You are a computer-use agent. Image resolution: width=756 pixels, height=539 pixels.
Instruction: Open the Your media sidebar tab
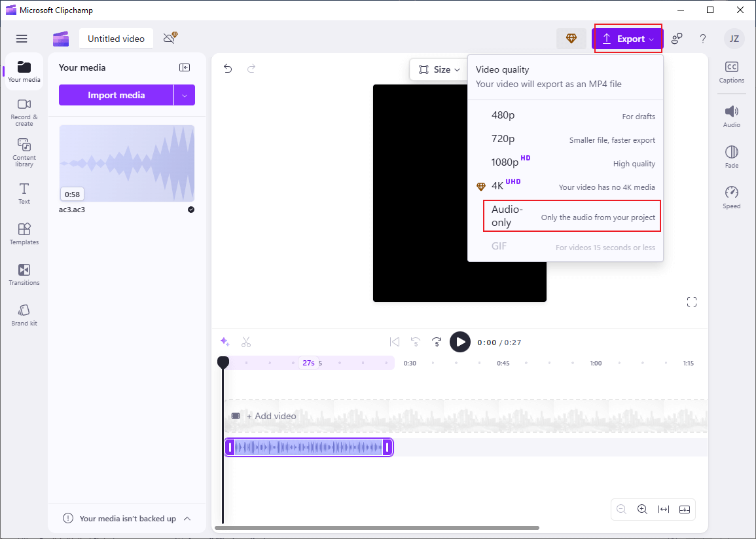pos(24,71)
